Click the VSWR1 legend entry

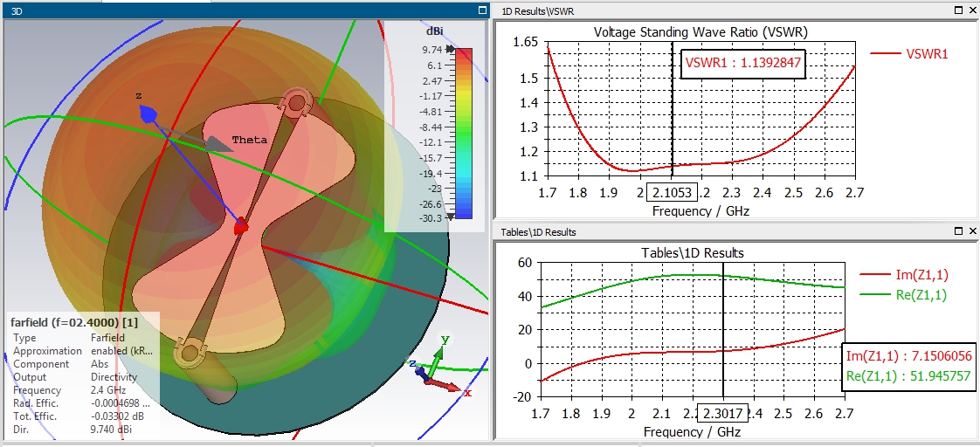tap(909, 54)
